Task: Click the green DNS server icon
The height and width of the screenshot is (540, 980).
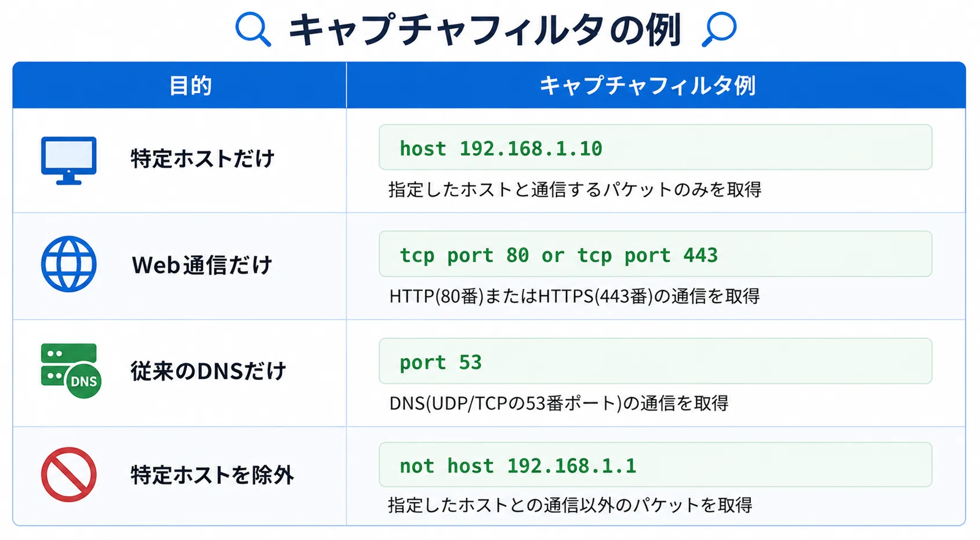Action: tap(71, 371)
